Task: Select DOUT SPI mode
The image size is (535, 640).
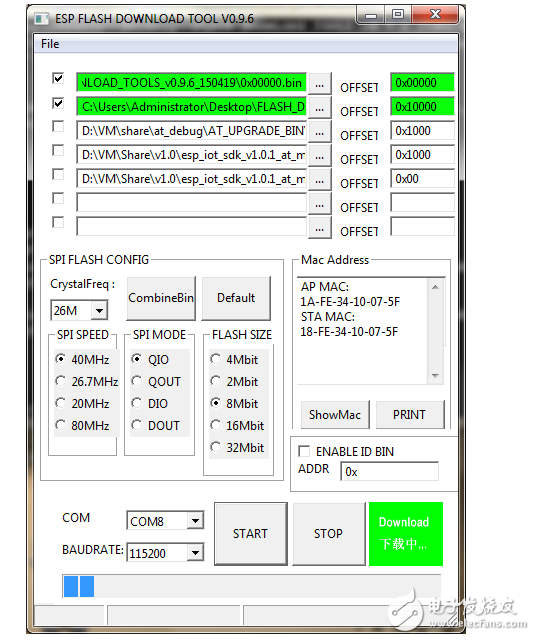Action: point(155,426)
